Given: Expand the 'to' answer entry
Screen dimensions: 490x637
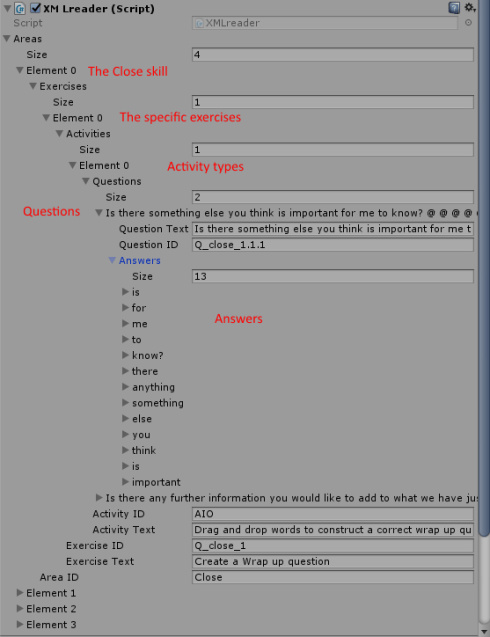Looking at the screenshot, I should [125, 339].
